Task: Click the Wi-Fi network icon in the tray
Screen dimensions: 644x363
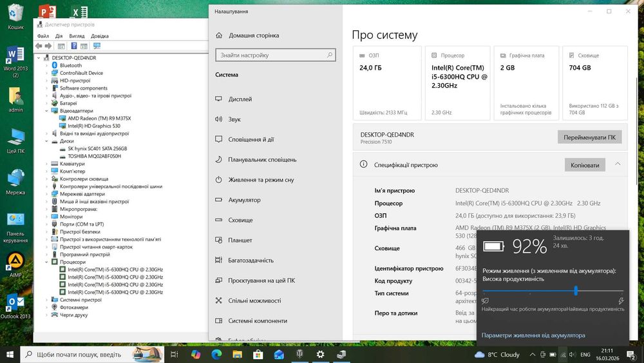Action: click(x=563, y=355)
